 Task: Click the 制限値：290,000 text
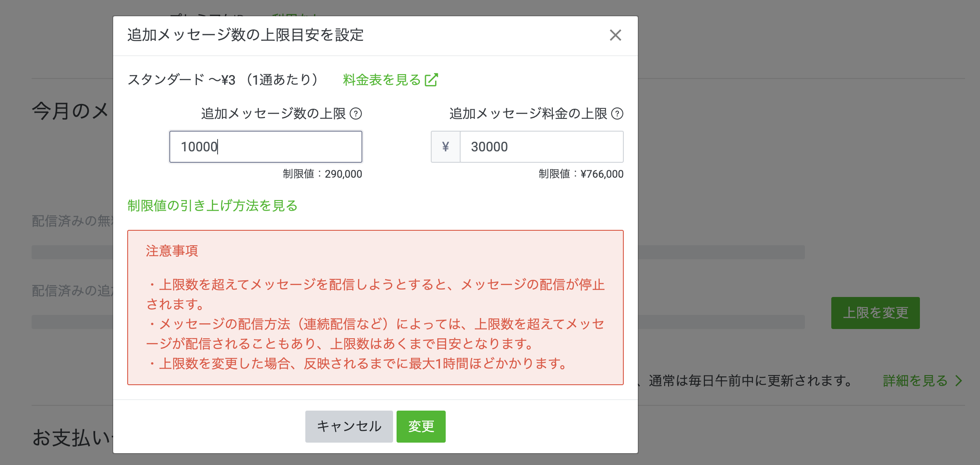tap(322, 174)
